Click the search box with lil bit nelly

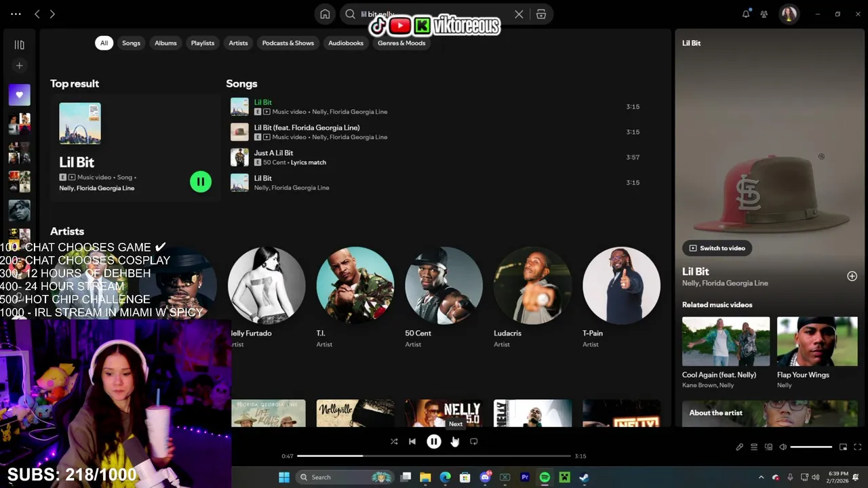[x=434, y=14]
